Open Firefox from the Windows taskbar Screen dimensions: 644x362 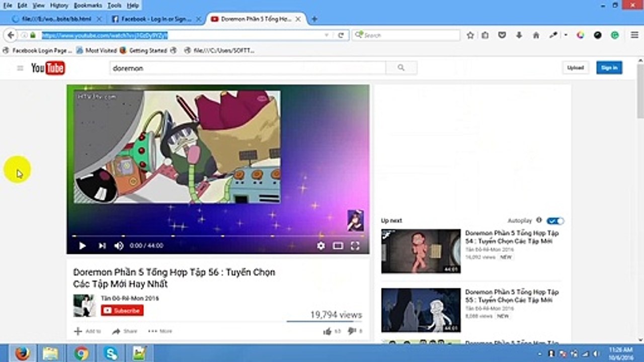tap(21, 353)
